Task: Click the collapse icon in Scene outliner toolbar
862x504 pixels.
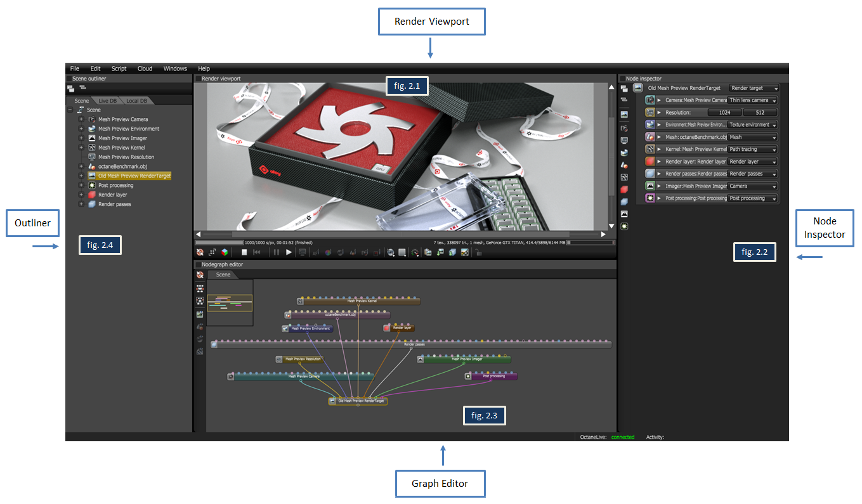Action: click(82, 87)
